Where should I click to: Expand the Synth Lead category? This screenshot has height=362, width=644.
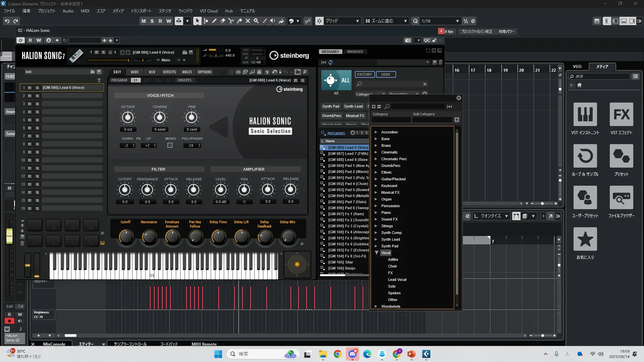[376, 239]
